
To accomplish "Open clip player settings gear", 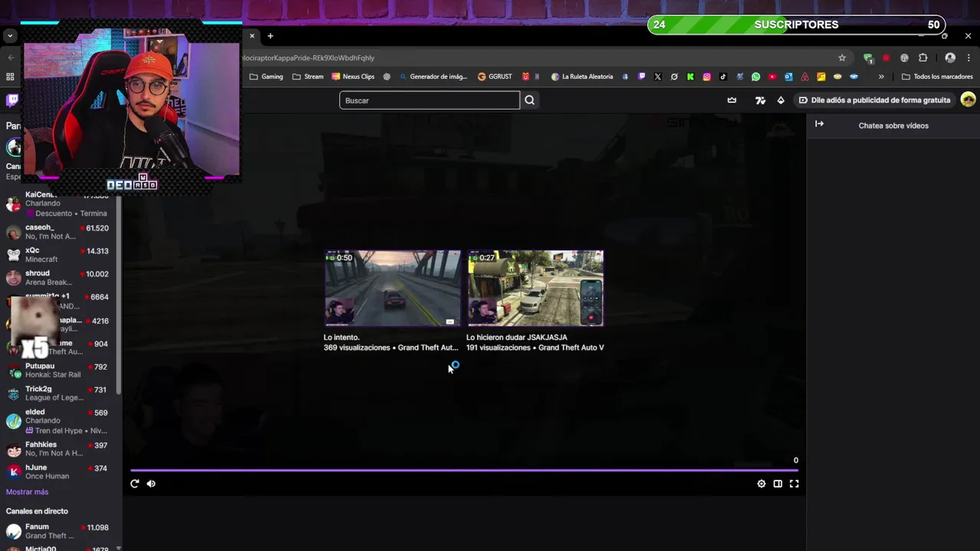I will click(761, 484).
